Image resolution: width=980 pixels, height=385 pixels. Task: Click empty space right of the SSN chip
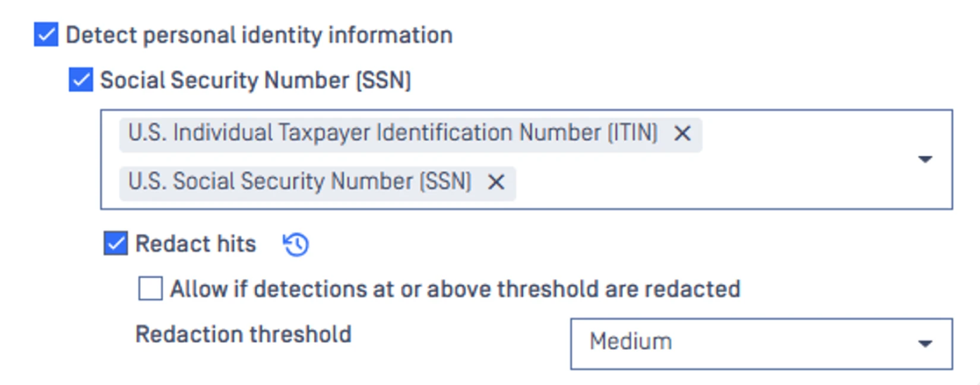tap(683, 182)
